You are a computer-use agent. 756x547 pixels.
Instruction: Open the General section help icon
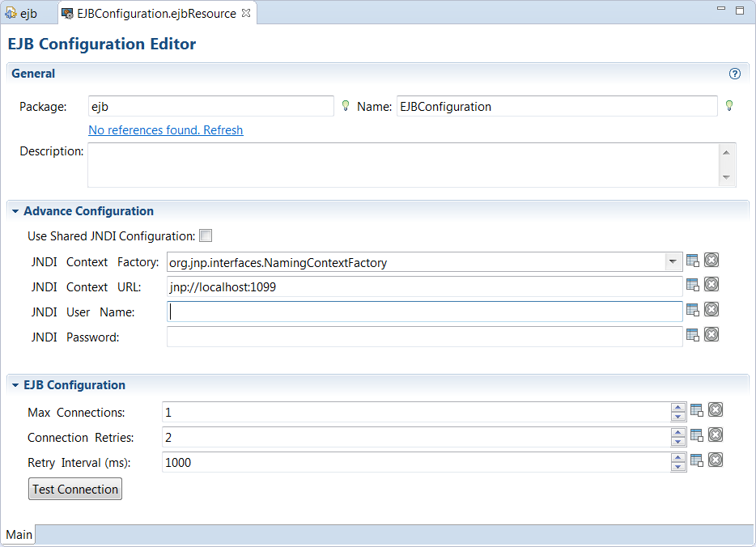click(x=735, y=74)
